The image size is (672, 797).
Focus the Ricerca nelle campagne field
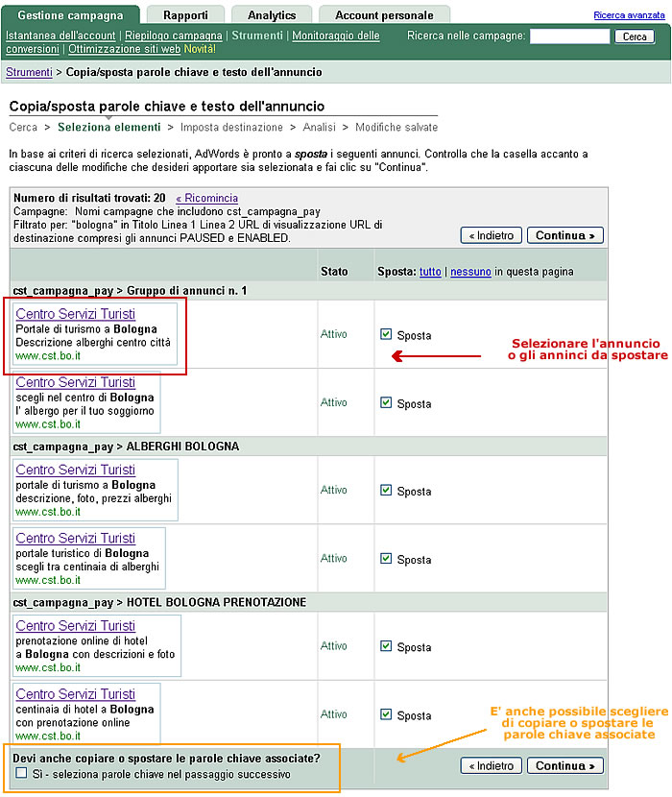pyautogui.click(x=569, y=36)
